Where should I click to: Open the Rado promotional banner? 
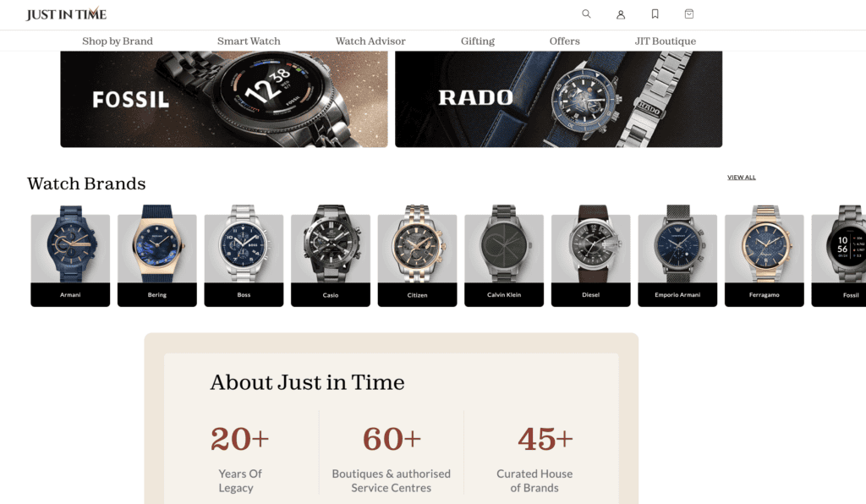click(558, 99)
